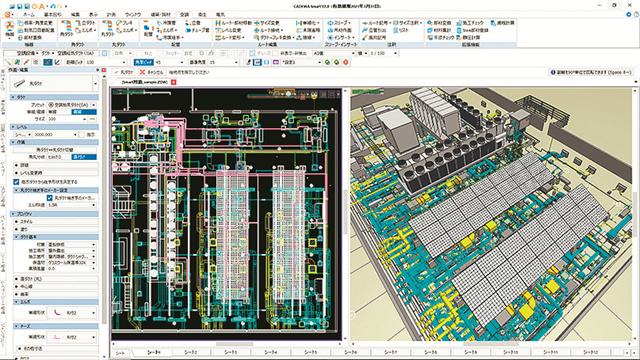The image size is (640, 360).
Task: Open the サイズ 100 dropdown
Action: 85,119
